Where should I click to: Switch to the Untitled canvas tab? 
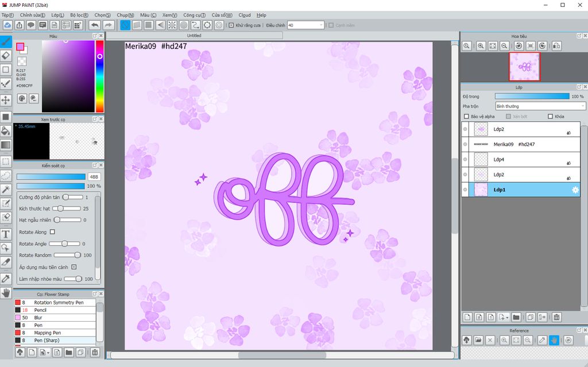point(194,36)
